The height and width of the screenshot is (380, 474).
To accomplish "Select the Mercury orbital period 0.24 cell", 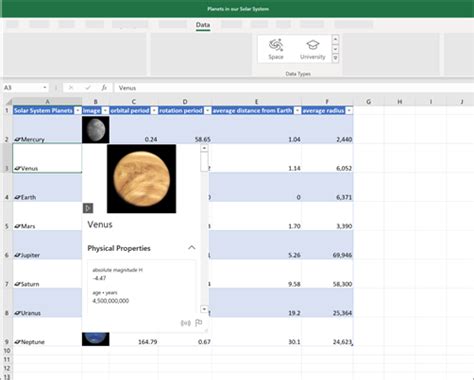I will [134, 130].
